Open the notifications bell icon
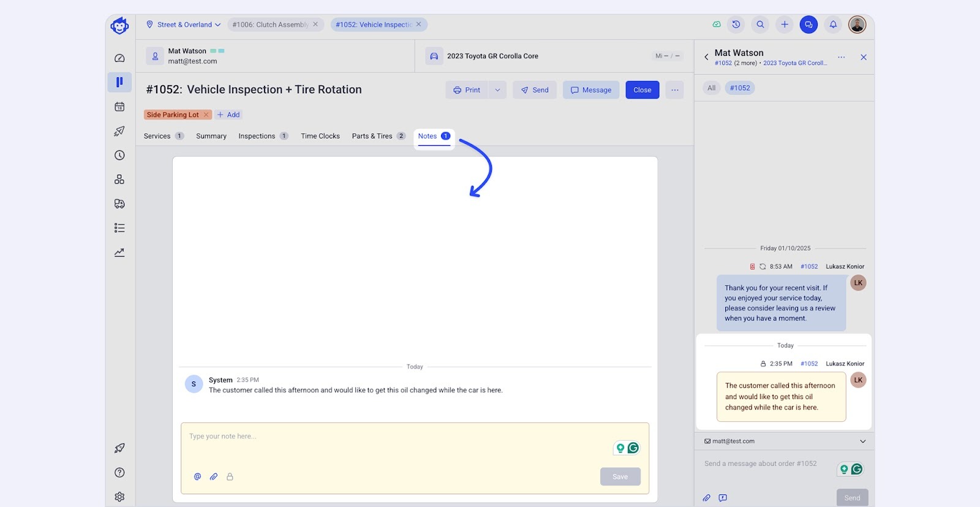This screenshot has height=507, width=980. 833,25
